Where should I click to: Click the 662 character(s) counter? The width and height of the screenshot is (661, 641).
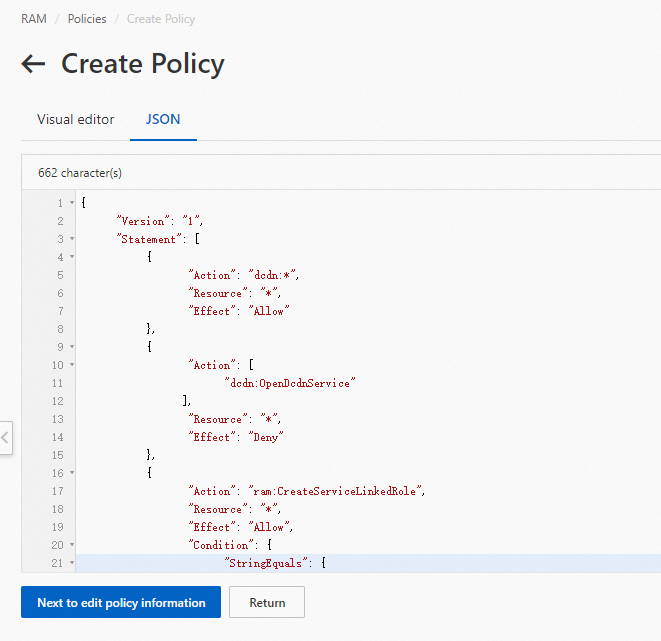coord(80,173)
